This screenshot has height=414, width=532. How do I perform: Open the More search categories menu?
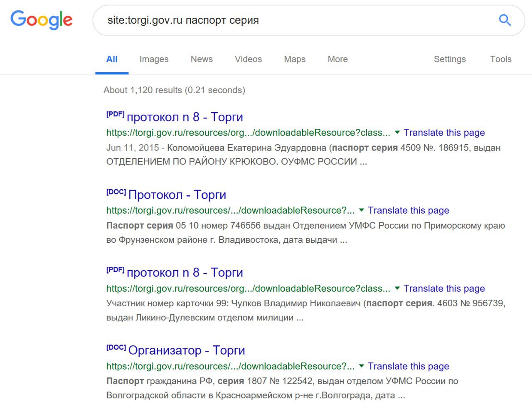pyautogui.click(x=337, y=59)
